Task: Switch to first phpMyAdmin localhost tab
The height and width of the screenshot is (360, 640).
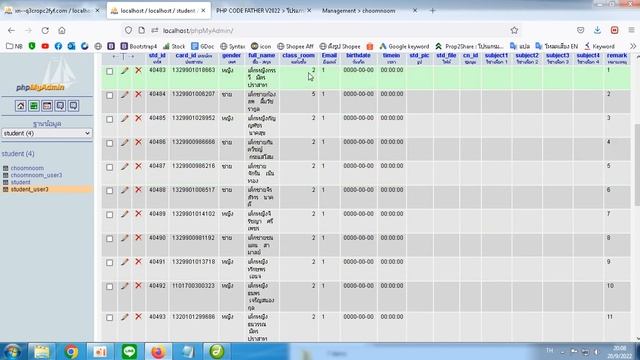Action: pos(52,11)
